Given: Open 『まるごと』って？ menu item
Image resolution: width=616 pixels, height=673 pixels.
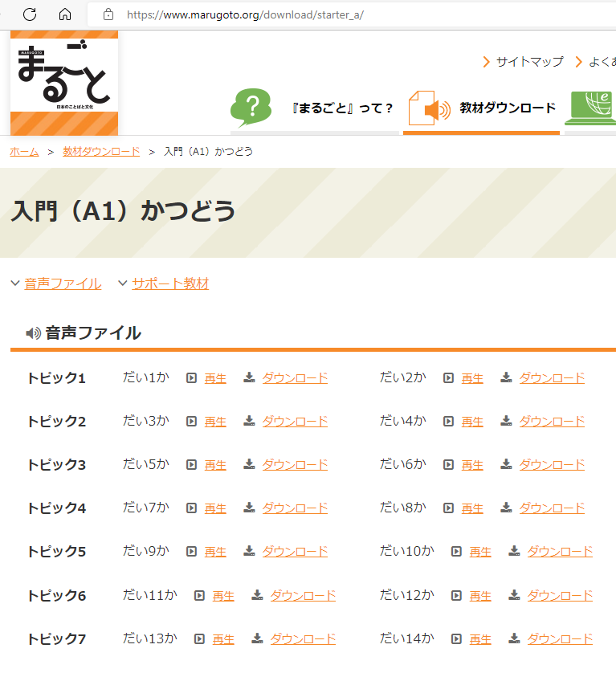Looking at the screenshot, I should [x=342, y=108].
